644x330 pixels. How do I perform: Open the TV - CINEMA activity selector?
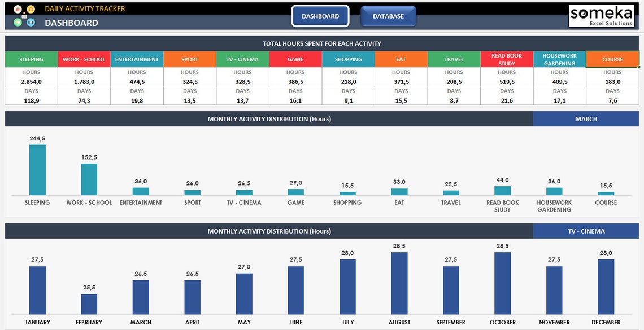[x=586, y=231]
